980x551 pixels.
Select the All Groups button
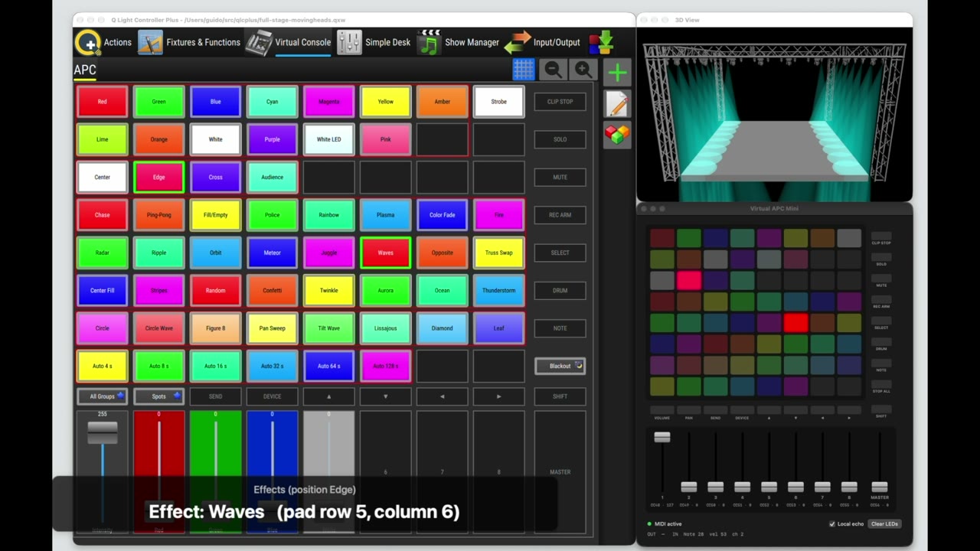tap(103, 396)
